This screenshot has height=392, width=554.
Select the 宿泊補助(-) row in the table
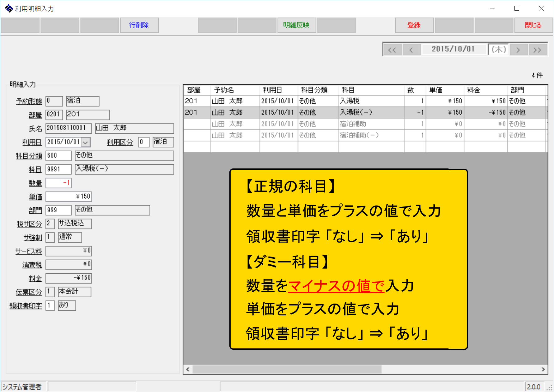tap(365, 135)
